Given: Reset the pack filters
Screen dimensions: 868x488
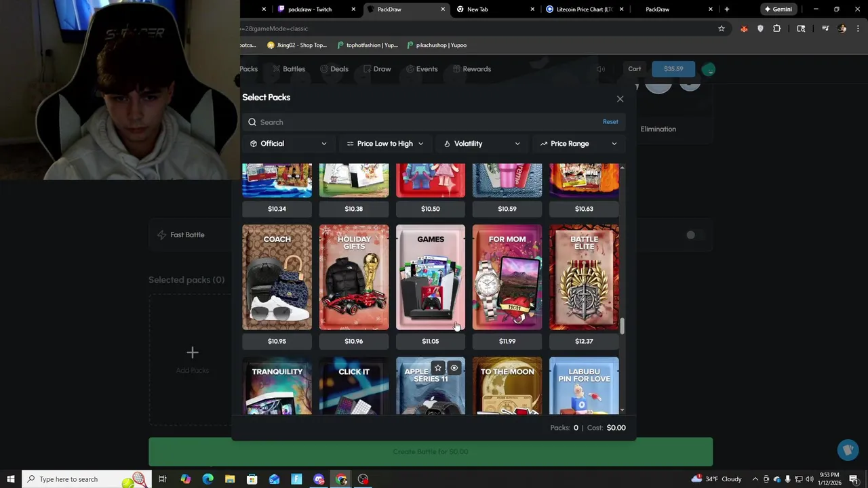Looking at the screenshot, I should 610,122.
